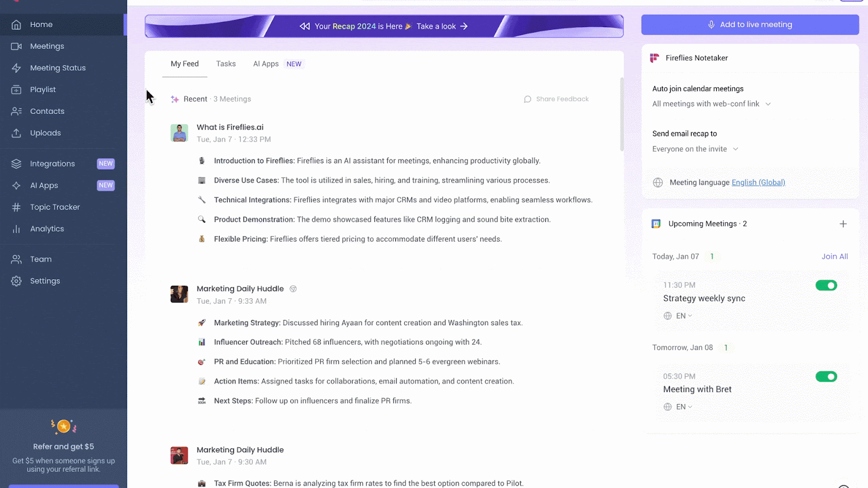868x488 pixels.
Task: Add a meeting with the plus icon
Action: pyautogui.click(x=843, y=224)
